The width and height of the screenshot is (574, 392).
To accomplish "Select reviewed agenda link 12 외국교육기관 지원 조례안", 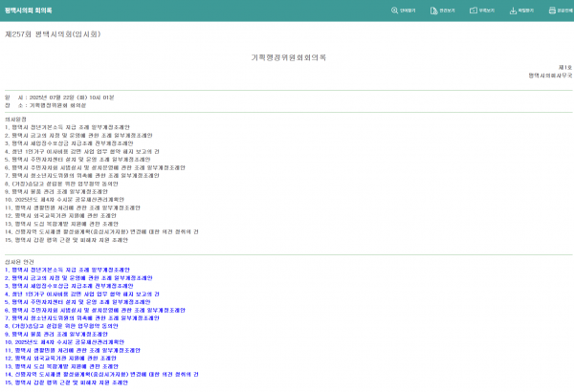I will point(67,357).
